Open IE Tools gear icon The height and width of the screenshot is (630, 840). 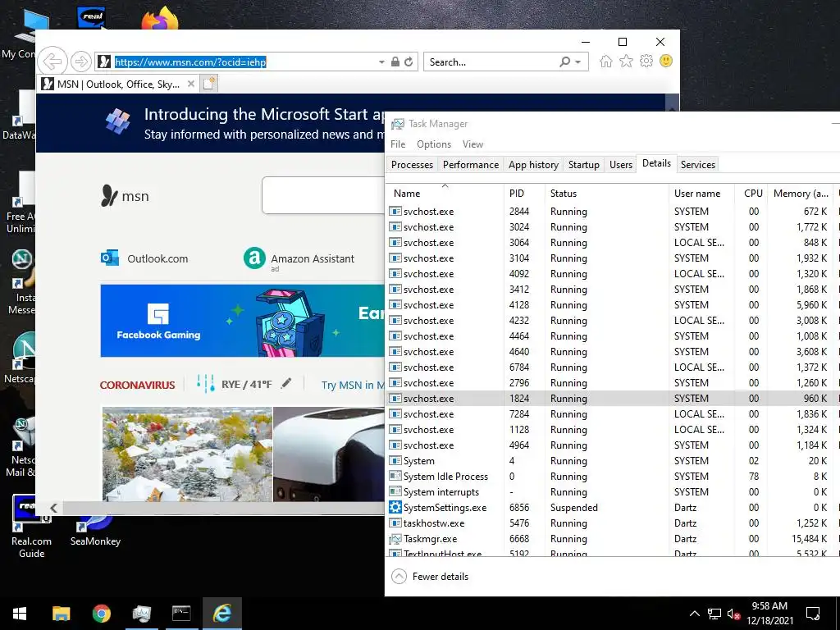[646, 61]
